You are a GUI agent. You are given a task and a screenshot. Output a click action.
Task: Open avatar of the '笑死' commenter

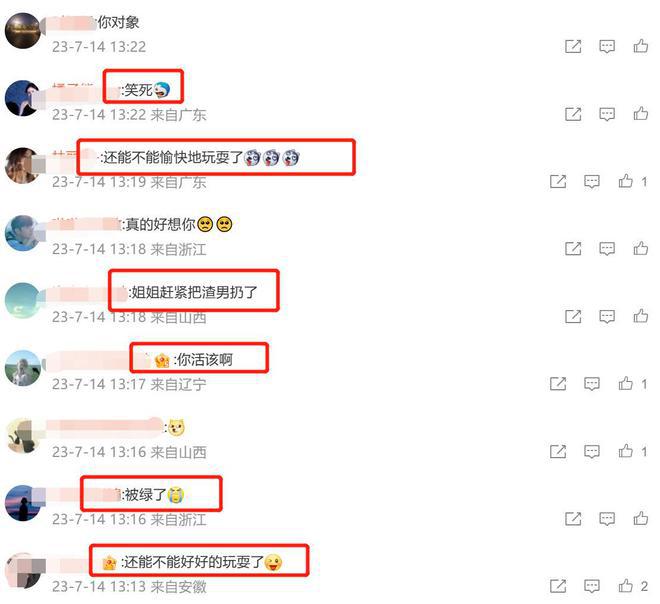click(22, 98)
